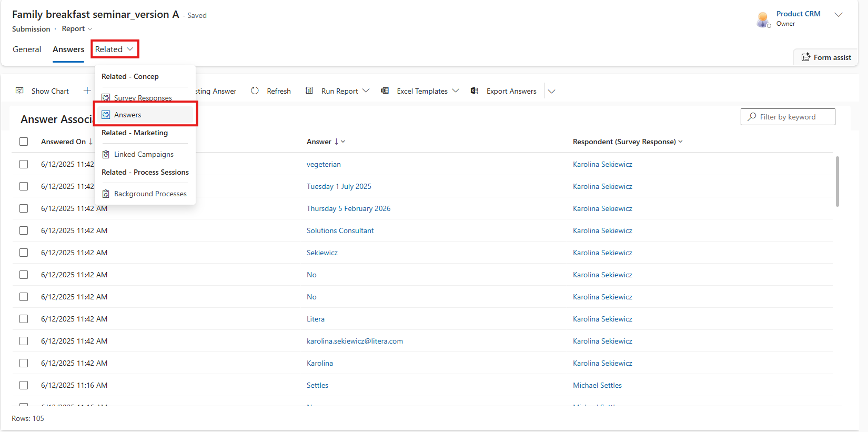Check the row for answer 'Settles'
868x432 pixels.
24,385
